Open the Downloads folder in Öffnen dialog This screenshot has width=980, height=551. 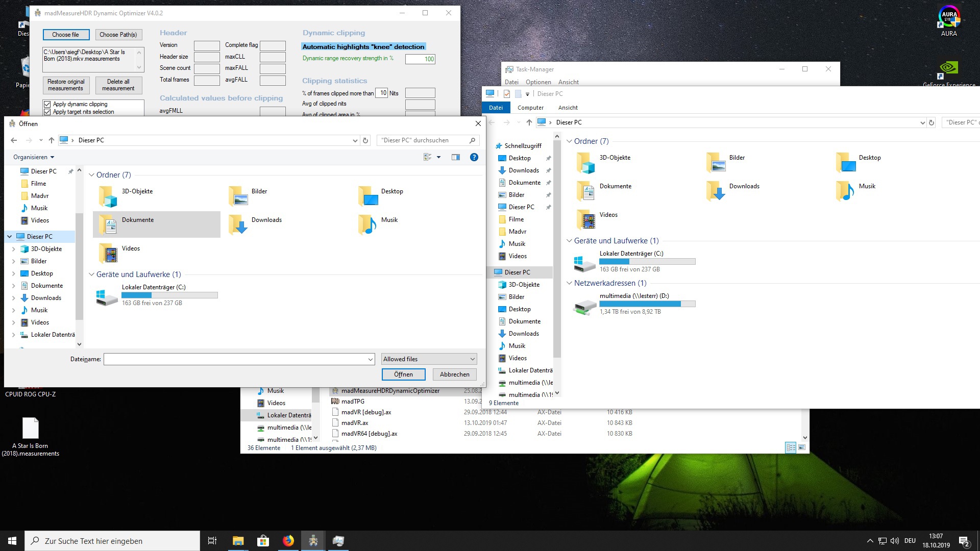point(266,220)
